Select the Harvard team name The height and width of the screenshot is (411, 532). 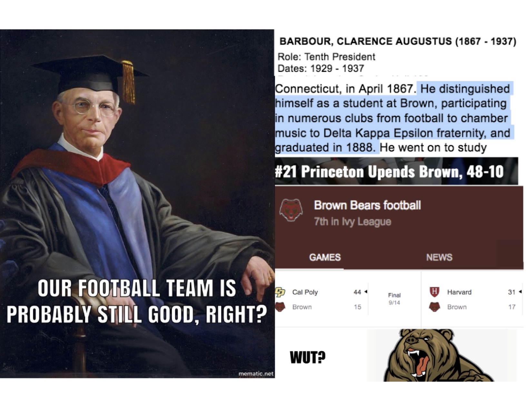tap(459, 292)
